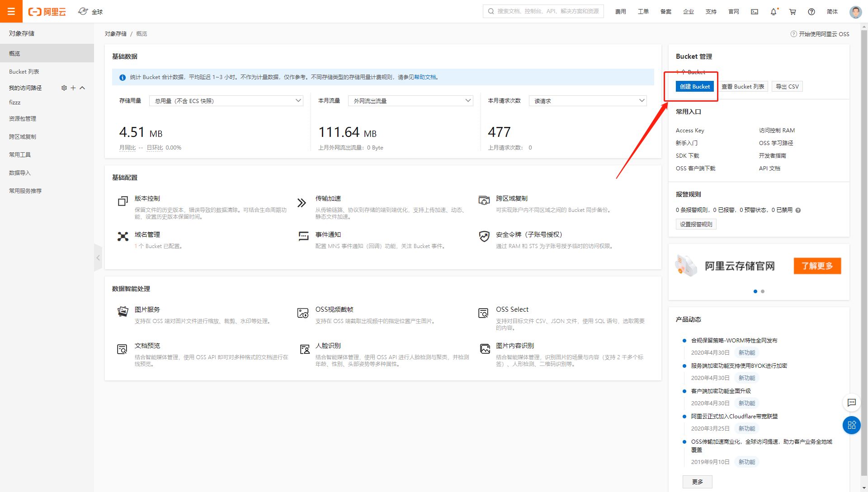
Task: Open the 简体 language selector
Action: pos(832,12)
